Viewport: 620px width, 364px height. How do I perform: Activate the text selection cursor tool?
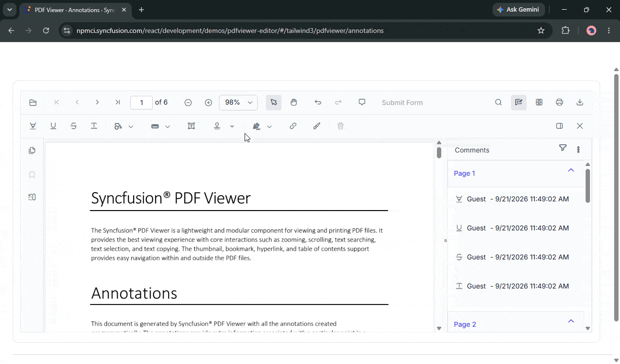click(x=274, y=103)
